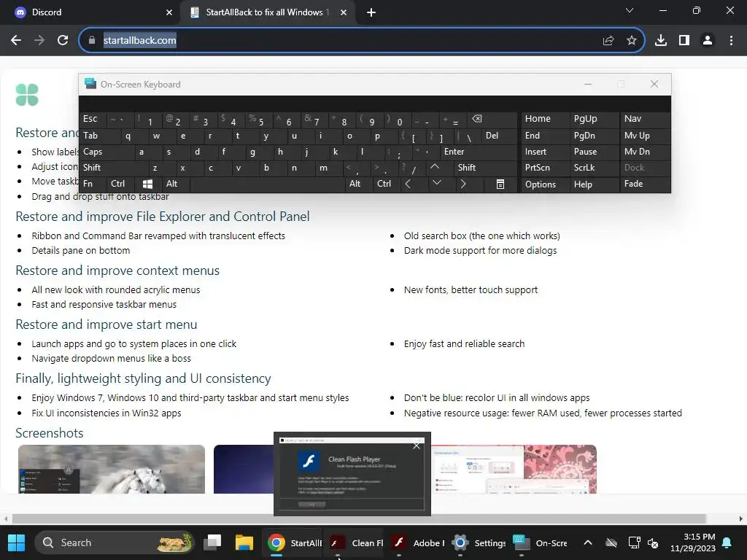Open the tab search chevron in the title bar
Screen dimensions: 747x560
[630, 10]
